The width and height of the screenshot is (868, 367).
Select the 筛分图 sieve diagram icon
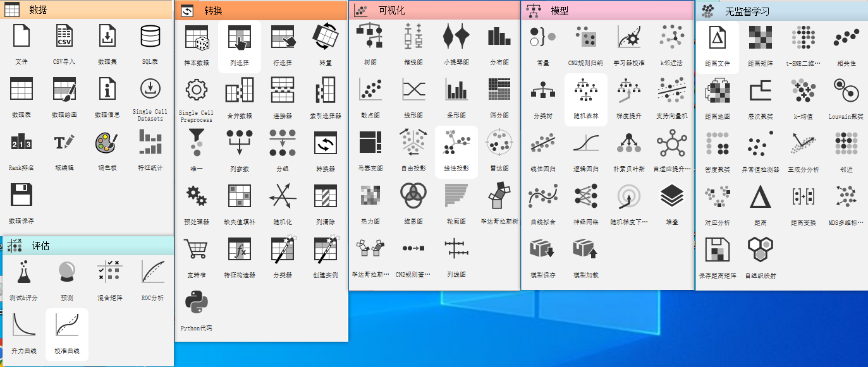(499, 90)
